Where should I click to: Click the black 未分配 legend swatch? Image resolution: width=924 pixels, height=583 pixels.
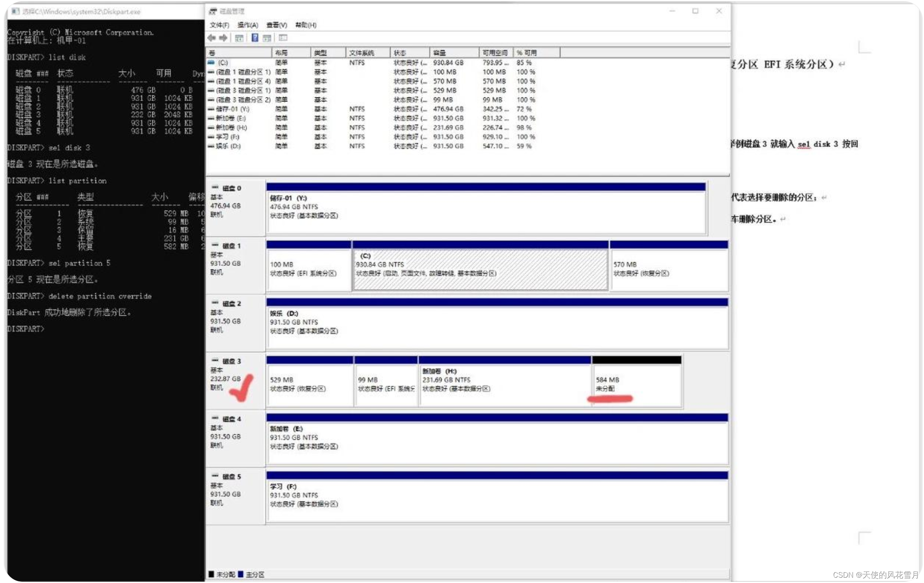211,574
